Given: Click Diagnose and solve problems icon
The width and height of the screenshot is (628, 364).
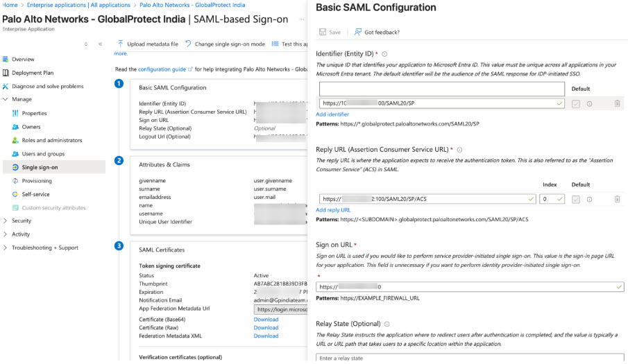Looking at the screenshot, I should tap(6, 87).
